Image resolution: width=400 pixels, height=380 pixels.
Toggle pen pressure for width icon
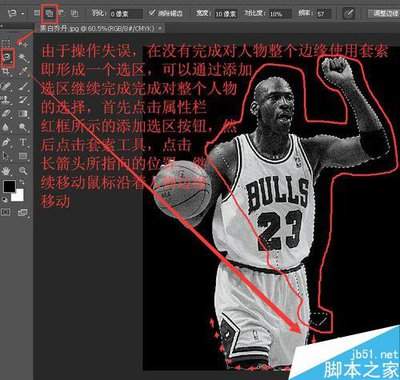[349, 14]
